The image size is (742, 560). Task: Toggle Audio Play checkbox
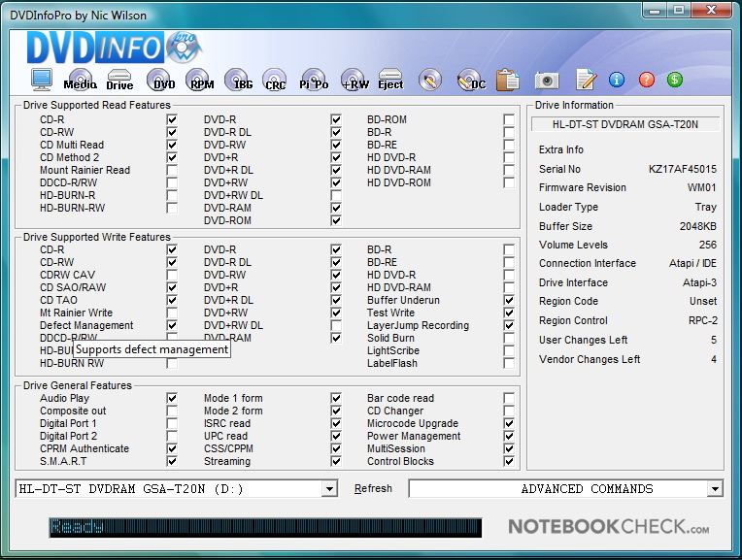point(172,398)
